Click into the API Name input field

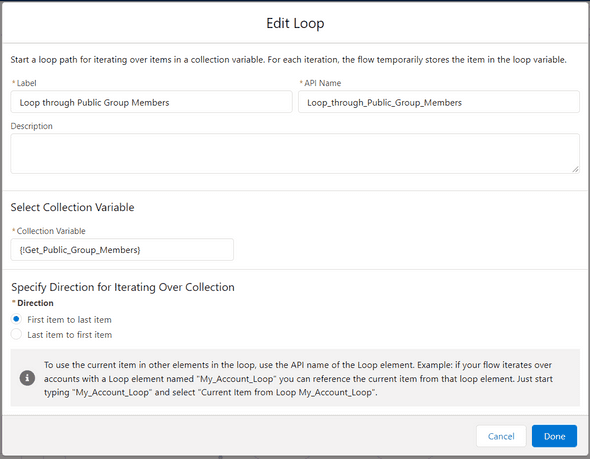click(x=439, y=102)
